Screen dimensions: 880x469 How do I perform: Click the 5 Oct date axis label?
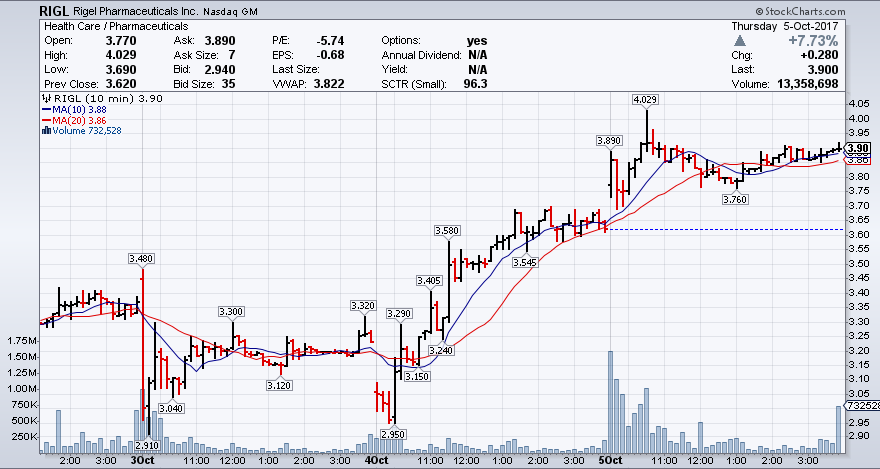(608, 461)
